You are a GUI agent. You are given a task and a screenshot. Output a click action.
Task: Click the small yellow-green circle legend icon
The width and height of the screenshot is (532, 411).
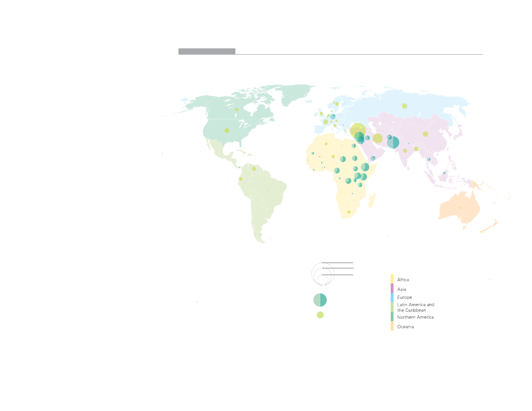[320, 315]
